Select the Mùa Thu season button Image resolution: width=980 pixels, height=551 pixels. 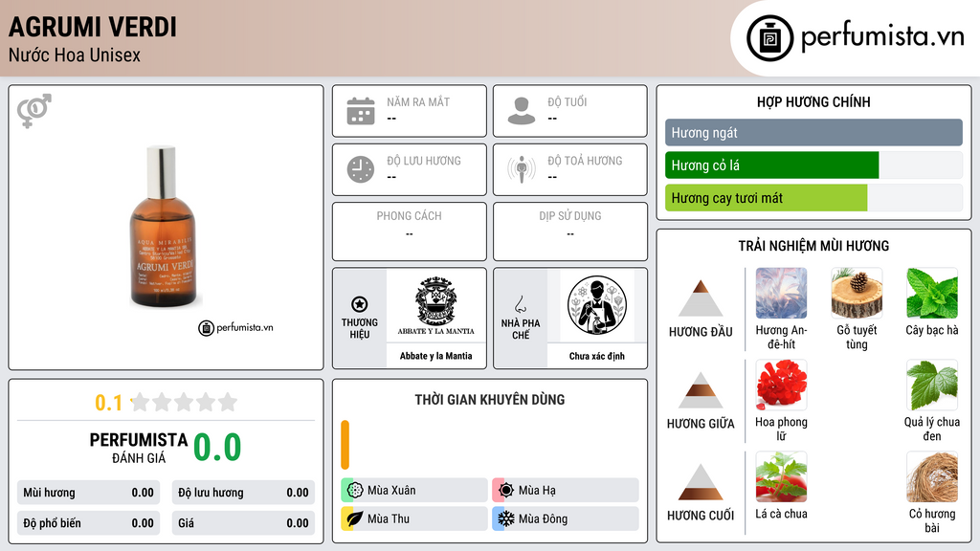pyautogui.click(x=414, y=518)
